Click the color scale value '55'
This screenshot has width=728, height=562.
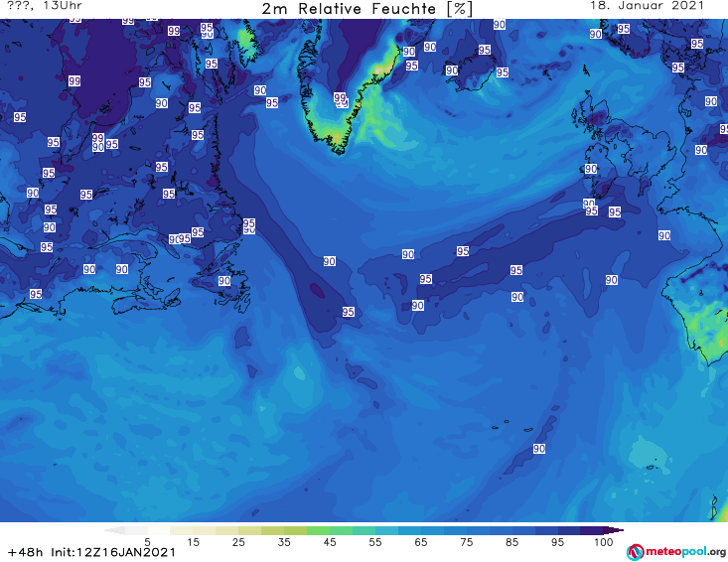coord(374,541)
